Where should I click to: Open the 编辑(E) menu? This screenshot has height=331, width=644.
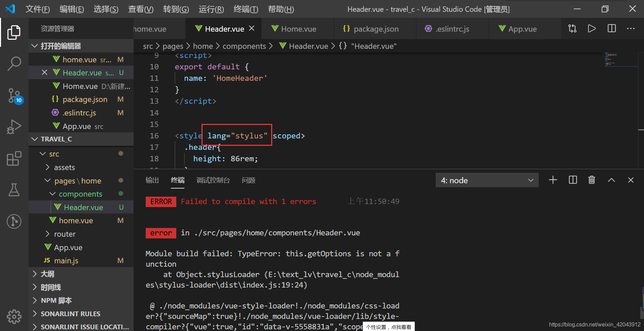[x=72, y=9]
